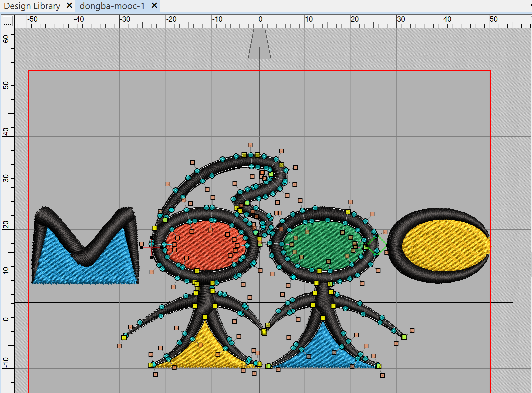Select the dongba-mooc-1 design tab

click(112, 6)
